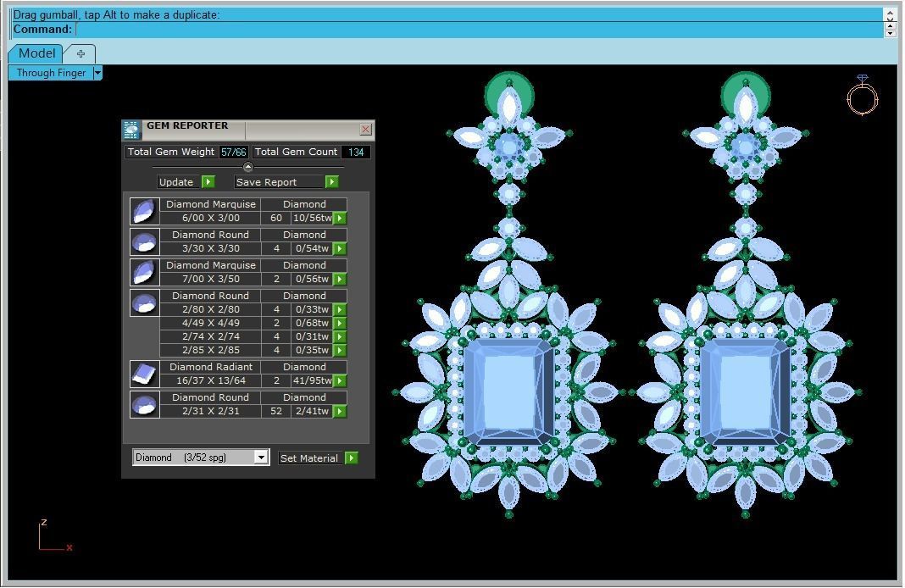Click Update button

click(180, 182)
